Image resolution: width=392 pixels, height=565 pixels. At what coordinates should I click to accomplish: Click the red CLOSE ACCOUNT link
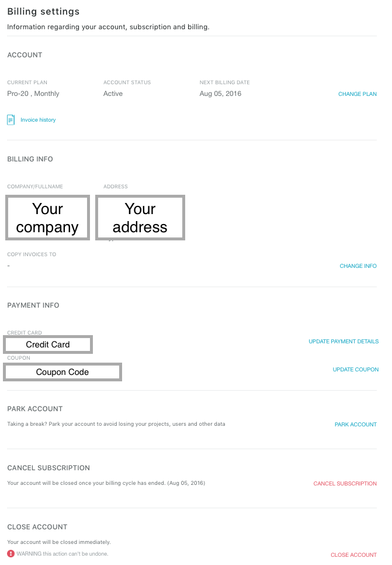pyautogui.click(x=353, y=555)
